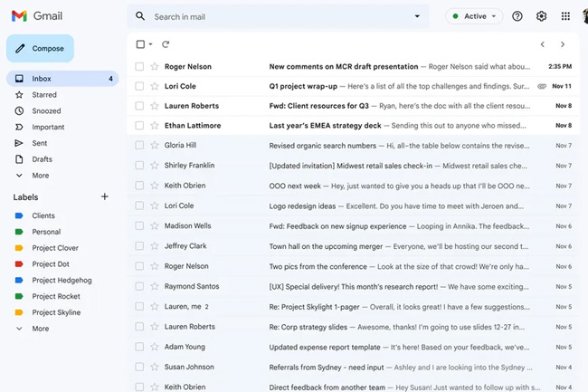Click the attachment icon on Q1 project wrap-up
The image size is (588, 392).
pyautogui.click(x=542, y=86)
